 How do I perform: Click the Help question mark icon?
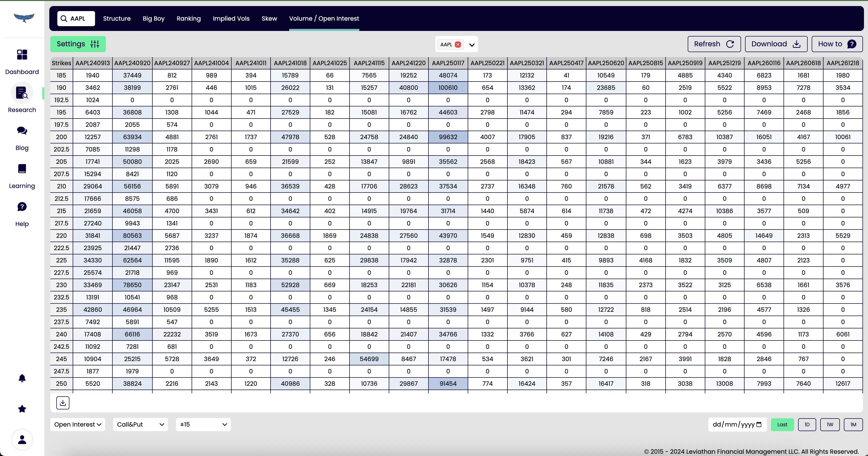(22, 207)
